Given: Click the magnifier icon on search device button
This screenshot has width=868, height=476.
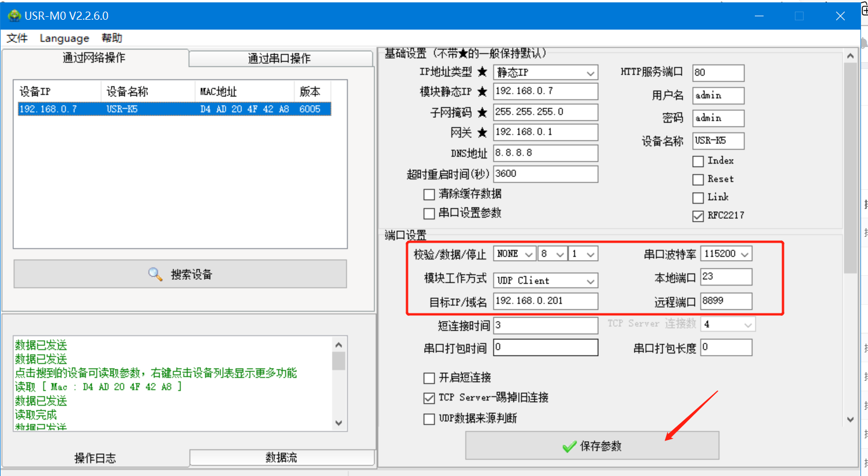Looking at the screenshot, I should [x=155, y=274].
